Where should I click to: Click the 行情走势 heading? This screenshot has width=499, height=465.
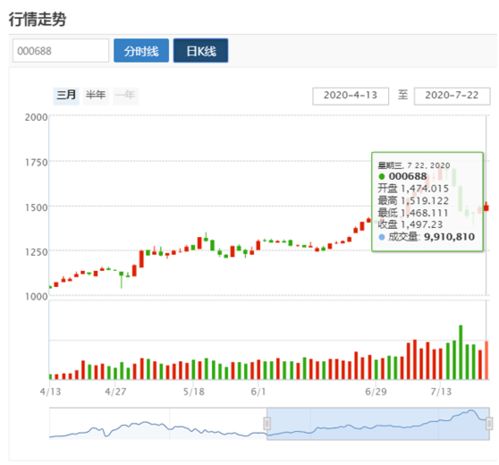pyautogui.click(x=37, y=19)
